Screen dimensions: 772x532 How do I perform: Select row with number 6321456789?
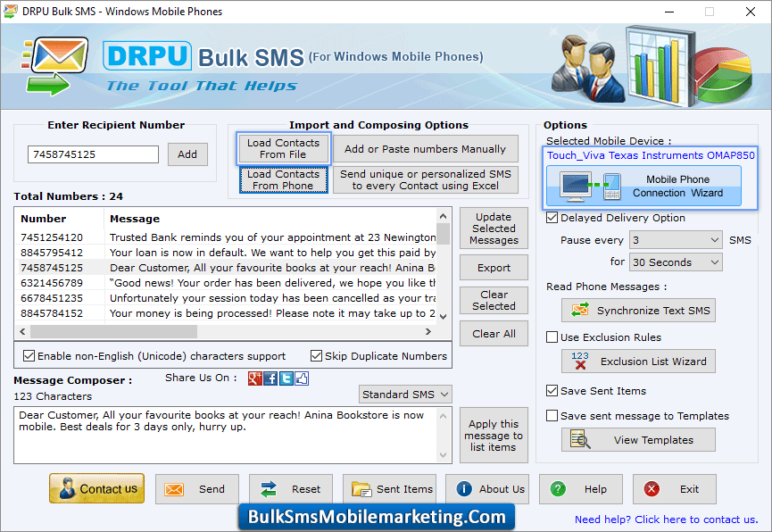click(x=226, y=283)
